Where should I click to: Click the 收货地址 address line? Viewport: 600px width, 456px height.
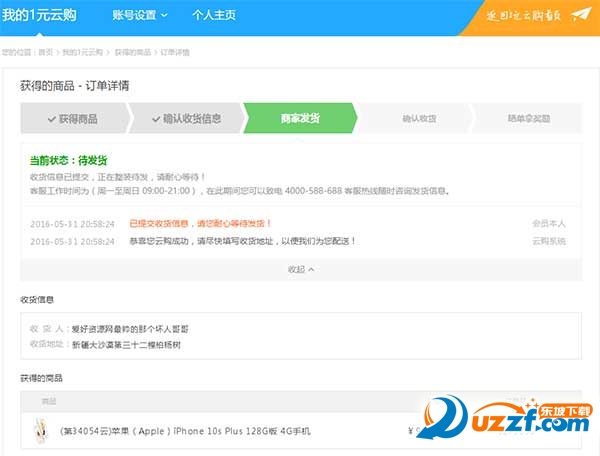[x=105, y=345]
